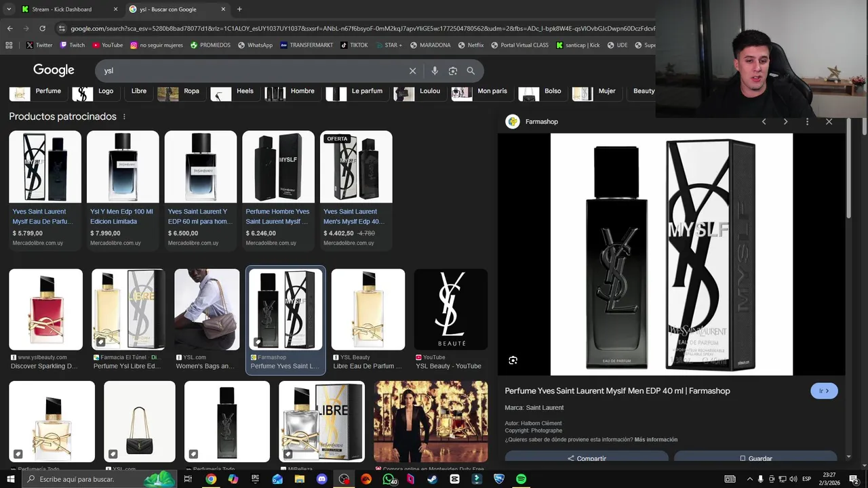Open the Netflix bookmark
This screenshot has height=488, width=868.
[471, 45]
